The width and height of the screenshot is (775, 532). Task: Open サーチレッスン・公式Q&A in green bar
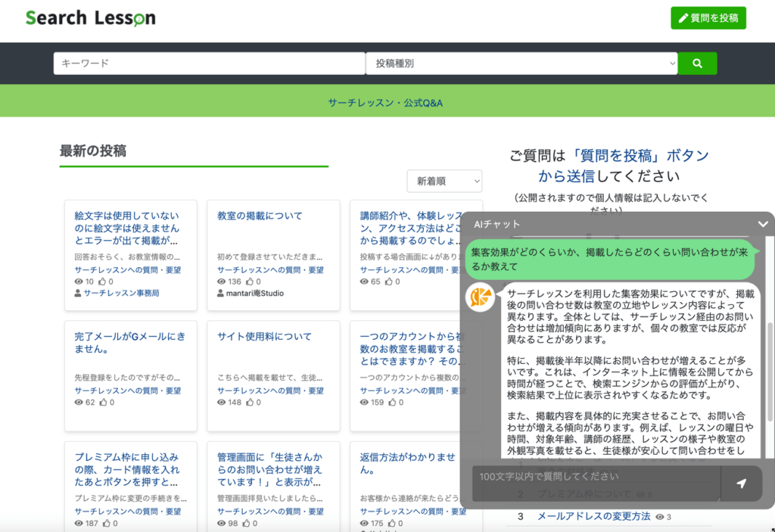pos(385,102)
